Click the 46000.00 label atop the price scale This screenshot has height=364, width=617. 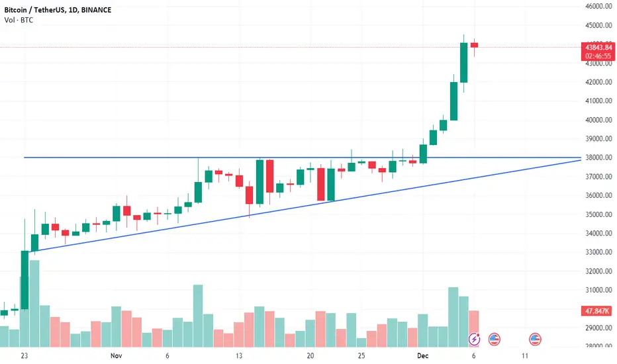pos(598,6)
